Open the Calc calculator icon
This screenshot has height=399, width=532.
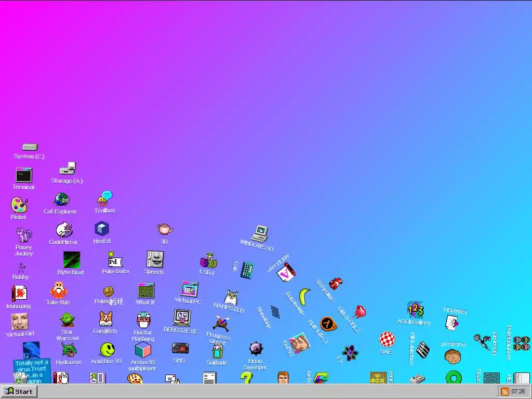[x=247, y=270]
